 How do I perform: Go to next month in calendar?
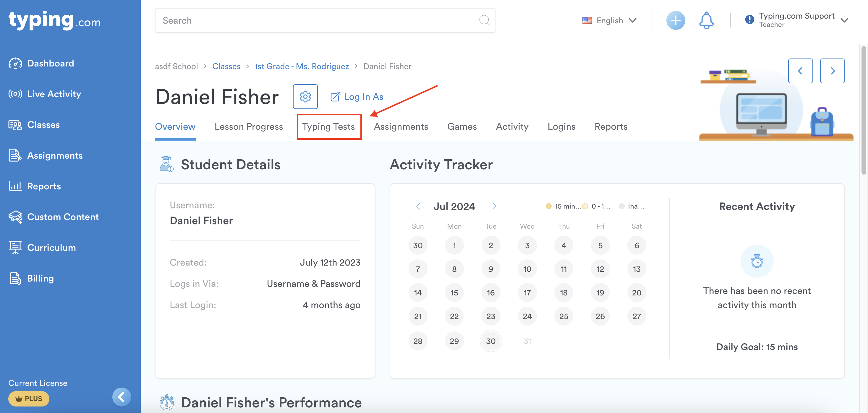pyautogui.click(x=494, y=206)
